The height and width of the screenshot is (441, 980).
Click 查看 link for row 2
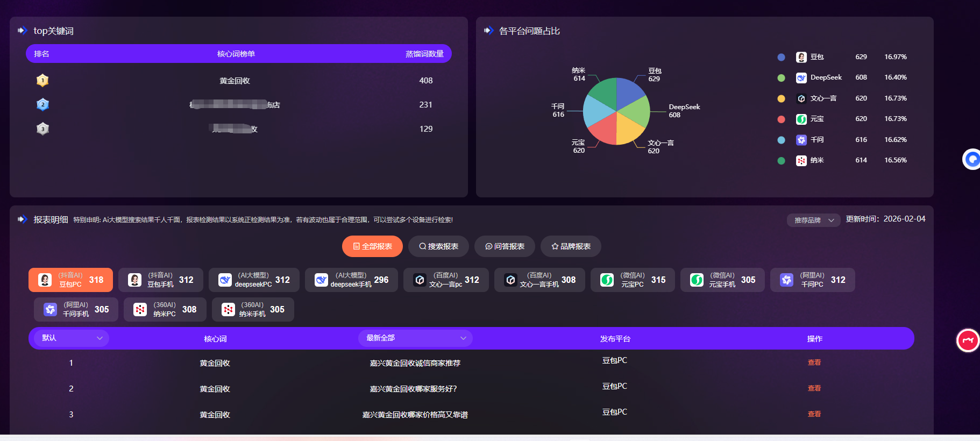pyautogui.click(x=814, y=388)
